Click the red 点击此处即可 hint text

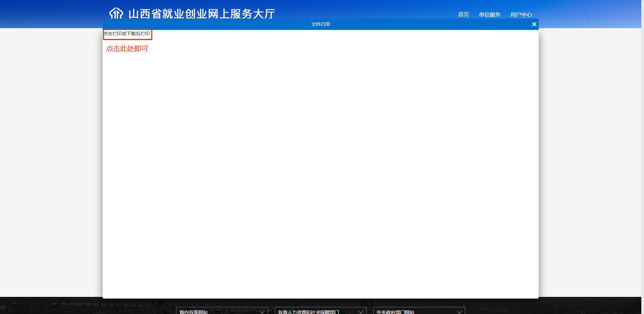(x=127, y=49)
